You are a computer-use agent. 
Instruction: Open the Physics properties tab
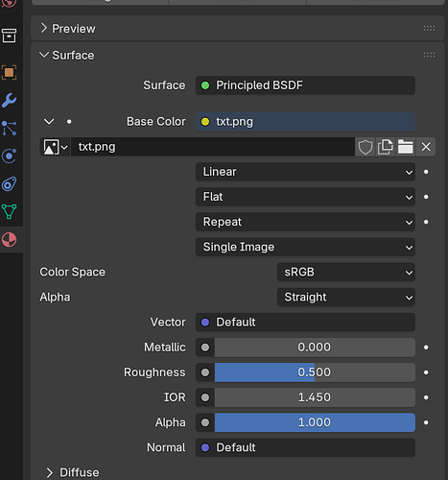click(9, 156)
